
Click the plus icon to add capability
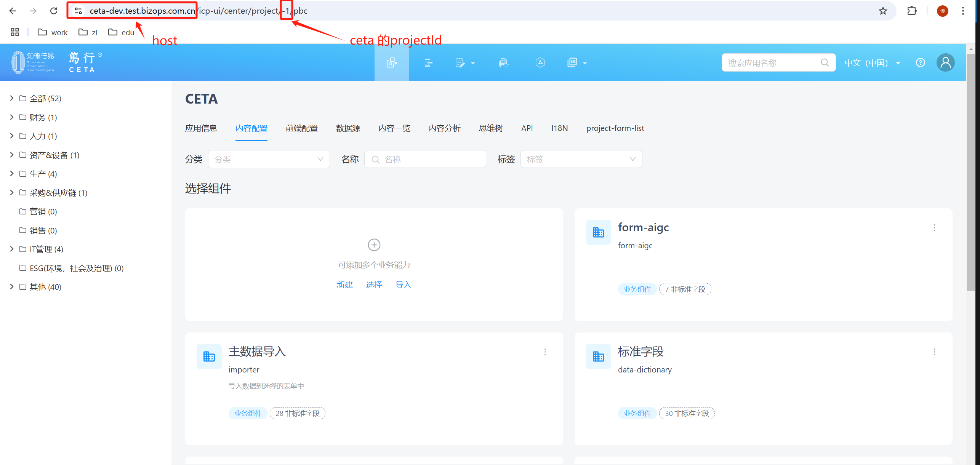point(374,245)
